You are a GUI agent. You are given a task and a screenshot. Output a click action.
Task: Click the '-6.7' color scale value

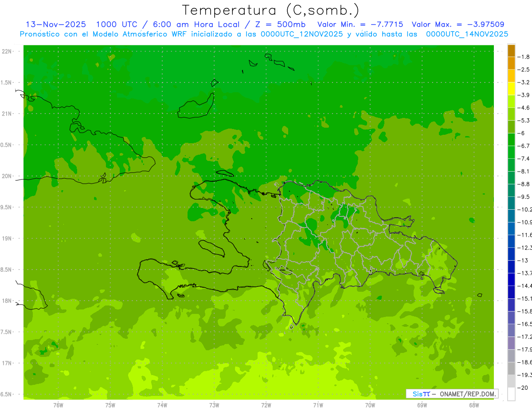click(x=524, y=146)
